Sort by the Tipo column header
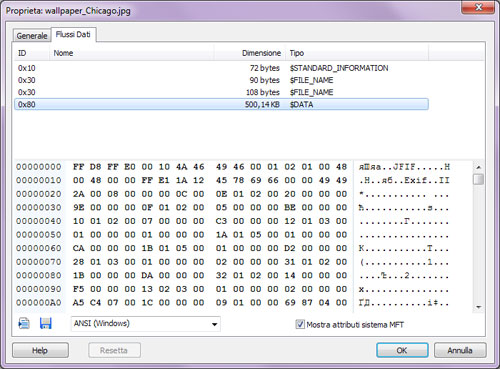The height and width of the screenshot is (369, 500). (x=357, y=53)
